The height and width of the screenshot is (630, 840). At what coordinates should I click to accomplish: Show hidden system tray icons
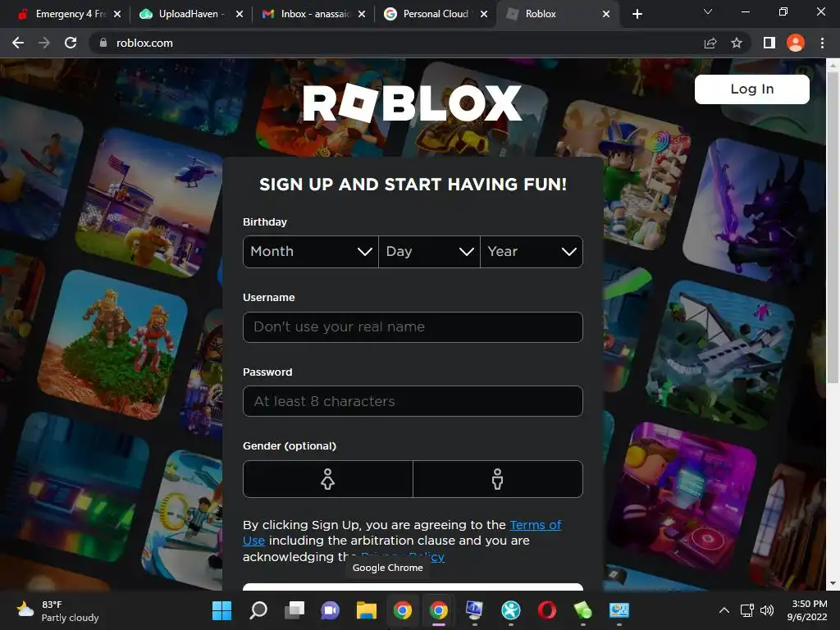coord(724,610)
